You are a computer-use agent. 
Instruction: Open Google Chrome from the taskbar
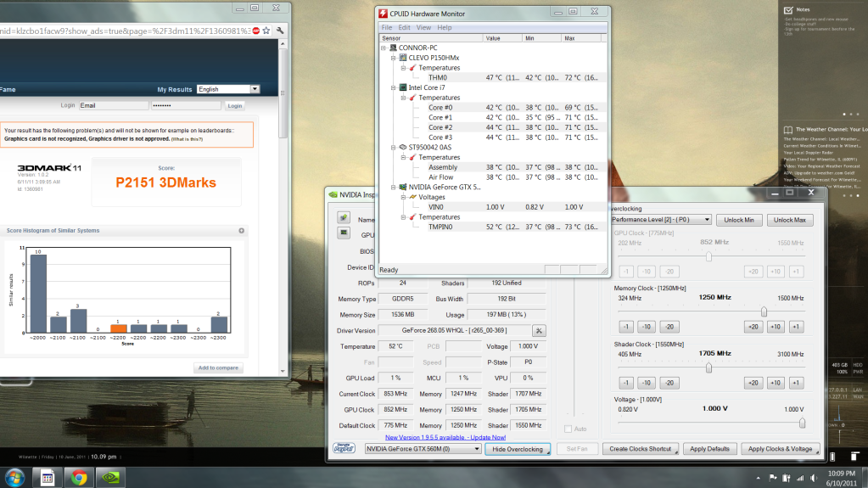pos(79,477)
